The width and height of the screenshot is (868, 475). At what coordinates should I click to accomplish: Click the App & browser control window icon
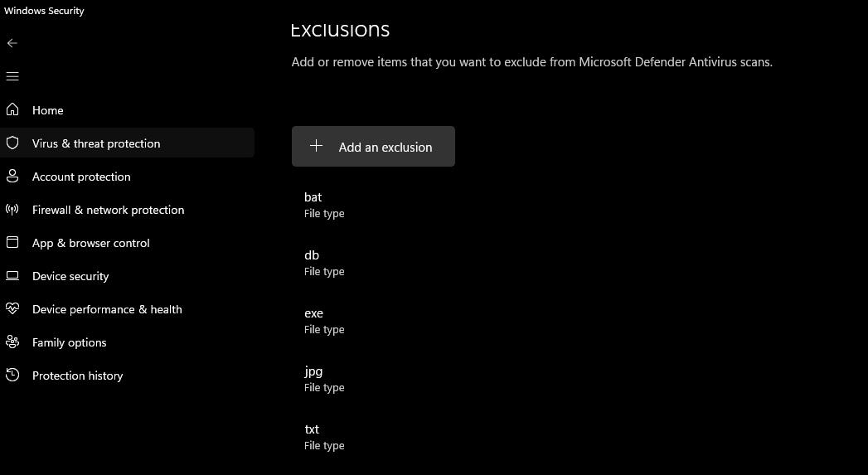[12, 242]
